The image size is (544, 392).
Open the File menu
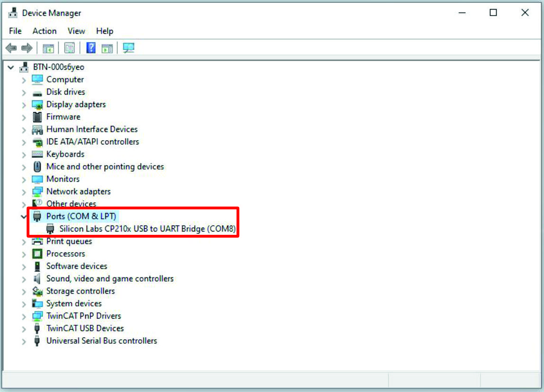click(15, 31)
